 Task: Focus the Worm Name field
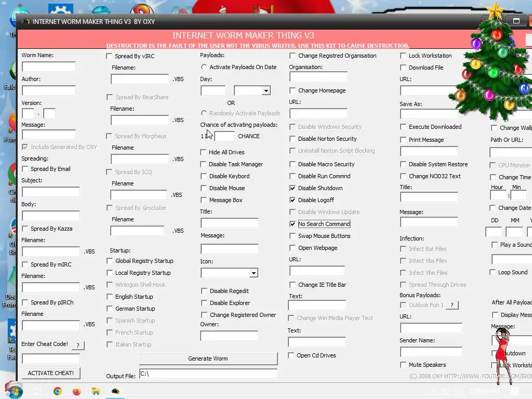click(x=49, y=66)
